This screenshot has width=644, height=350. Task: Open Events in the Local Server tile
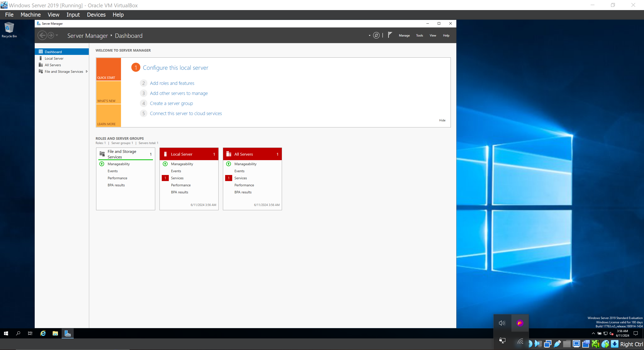pos(176,171)
